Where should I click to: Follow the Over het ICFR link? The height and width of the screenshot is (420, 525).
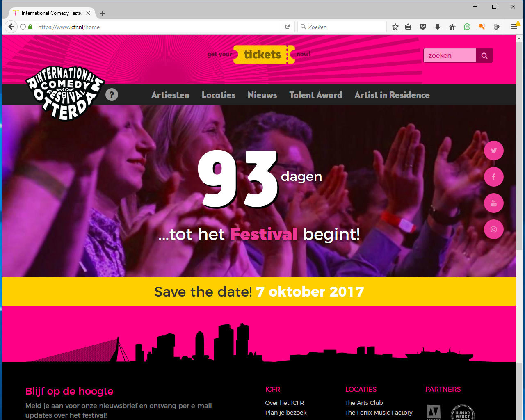click(x=285, y=403)
